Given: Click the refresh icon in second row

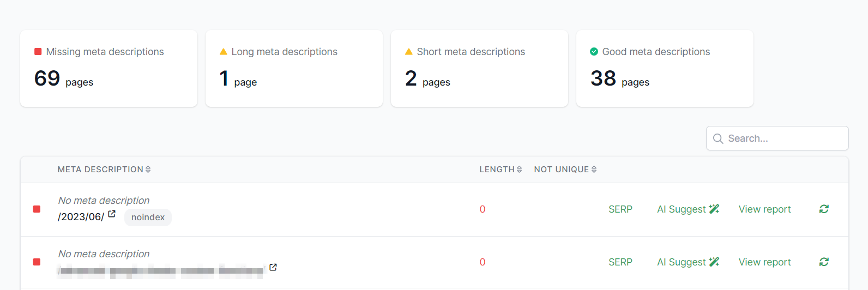Looking at the screenshot, I should [x=824, y=262].
